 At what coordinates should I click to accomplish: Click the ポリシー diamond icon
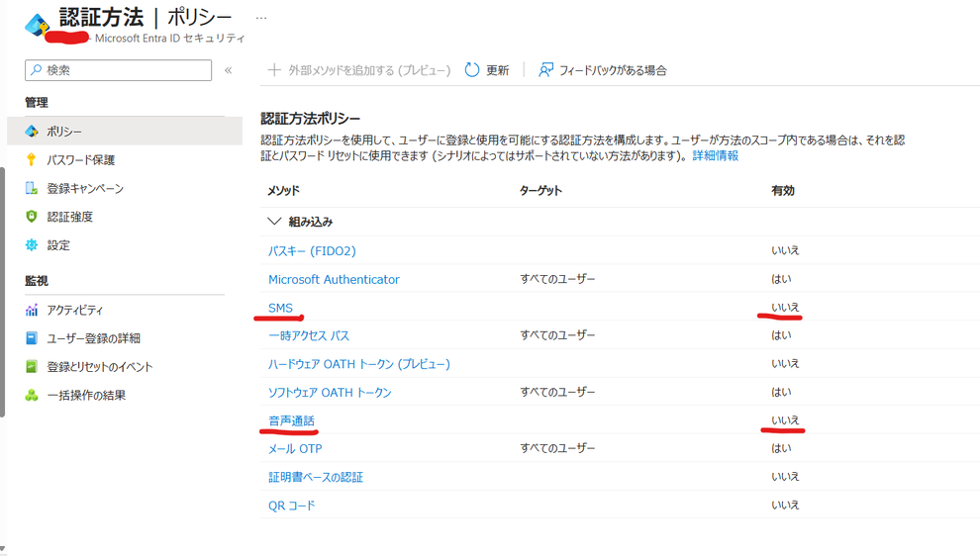click(32, 132)
